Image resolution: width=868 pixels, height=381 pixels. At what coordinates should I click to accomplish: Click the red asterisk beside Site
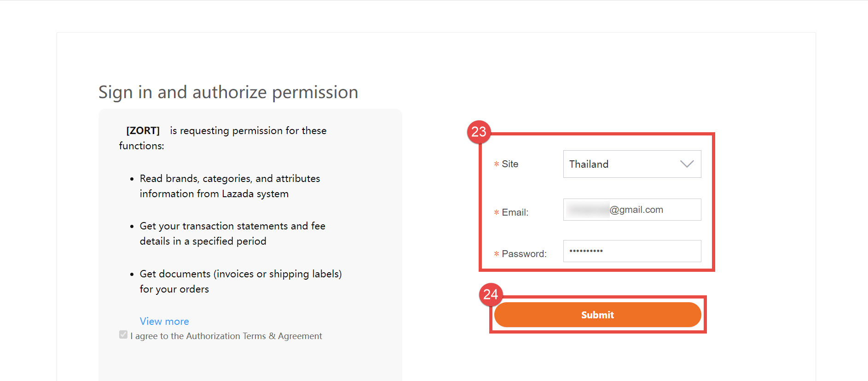497,164
